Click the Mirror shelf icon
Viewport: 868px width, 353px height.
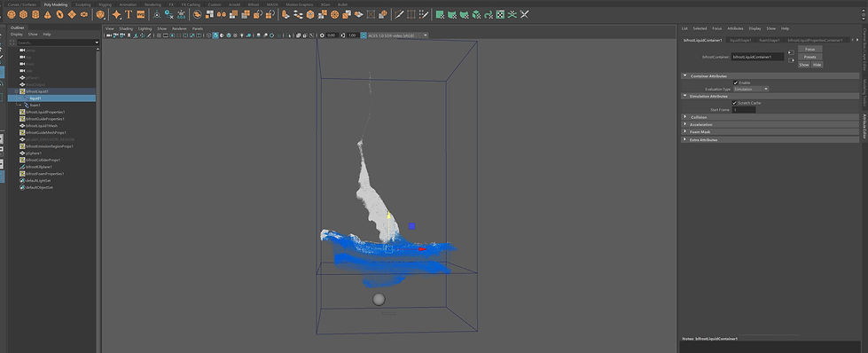click(x=221, y=14)
